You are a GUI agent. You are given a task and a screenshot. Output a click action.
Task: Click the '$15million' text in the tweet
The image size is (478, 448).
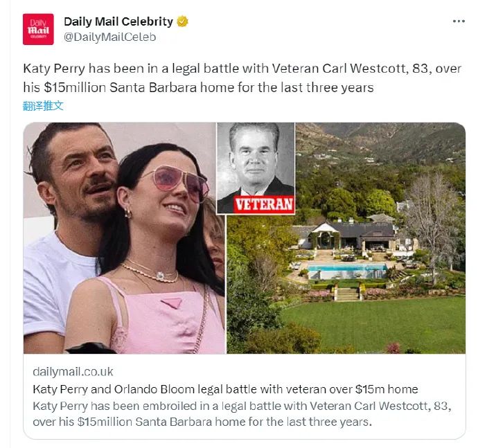(75, 87)
